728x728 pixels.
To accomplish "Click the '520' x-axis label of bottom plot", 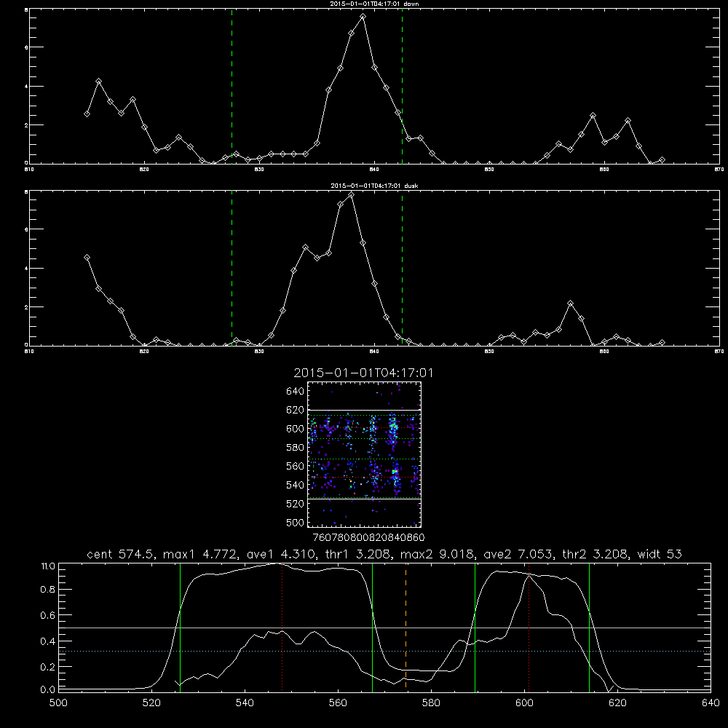I will click(x=151, y=703).
